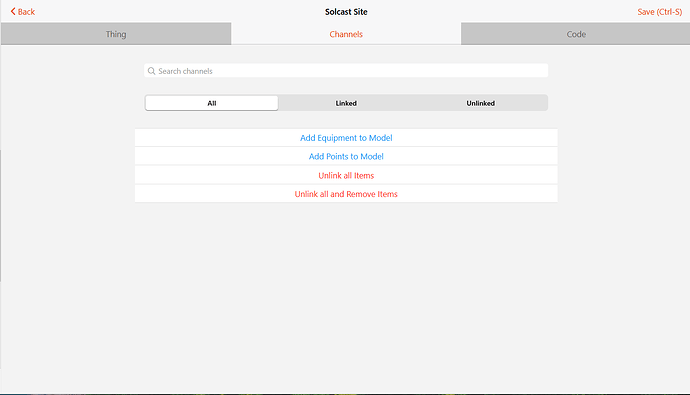Filter channels by Linked
The height and width of the screenshot is (395, 690).
[x=346, y=103]
